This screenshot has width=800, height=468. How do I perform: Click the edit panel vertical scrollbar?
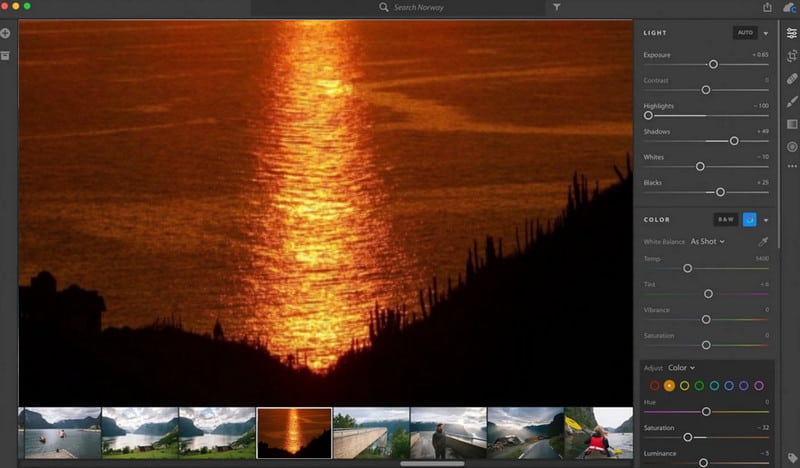click(778, 135)
